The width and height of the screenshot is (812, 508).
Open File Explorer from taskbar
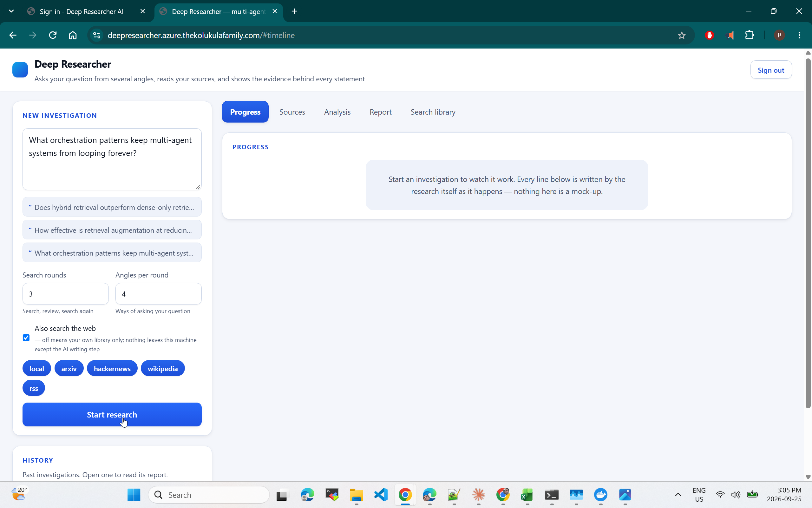pyautogui.click(x=356, y=495)
